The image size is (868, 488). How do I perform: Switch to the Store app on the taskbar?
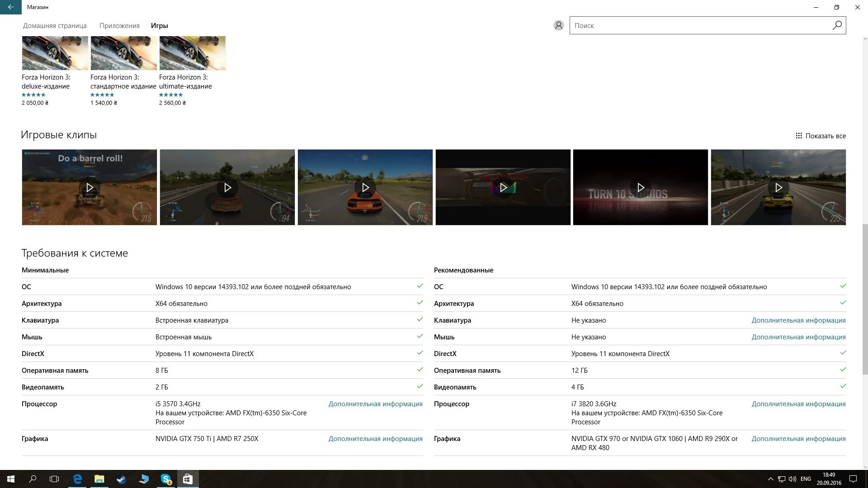click(x=188, y=479)
